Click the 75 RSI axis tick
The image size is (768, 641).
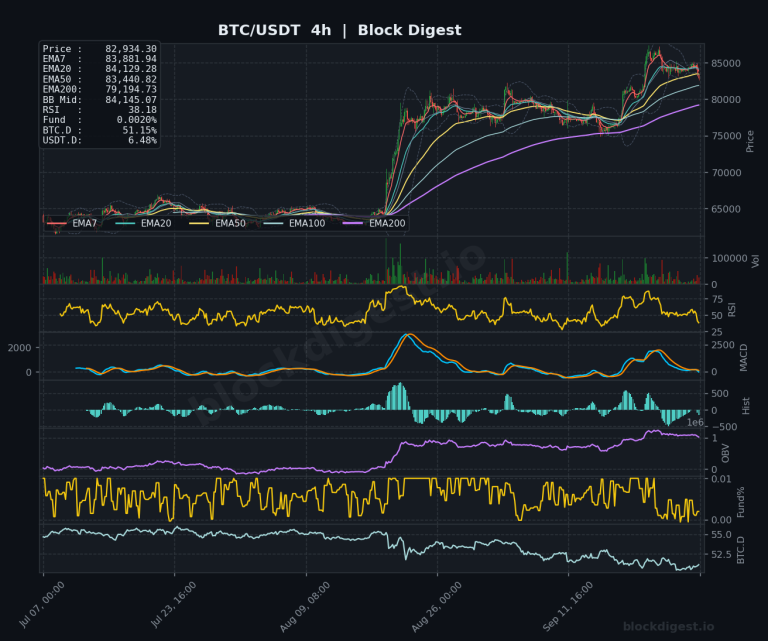[x=717, y=300]
